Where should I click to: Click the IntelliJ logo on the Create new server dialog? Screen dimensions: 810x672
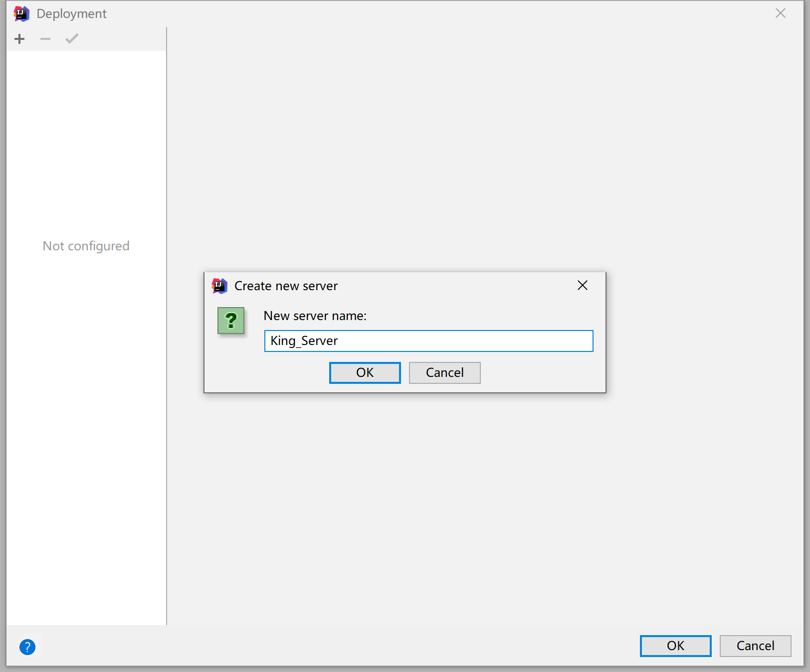coord(218,286)
